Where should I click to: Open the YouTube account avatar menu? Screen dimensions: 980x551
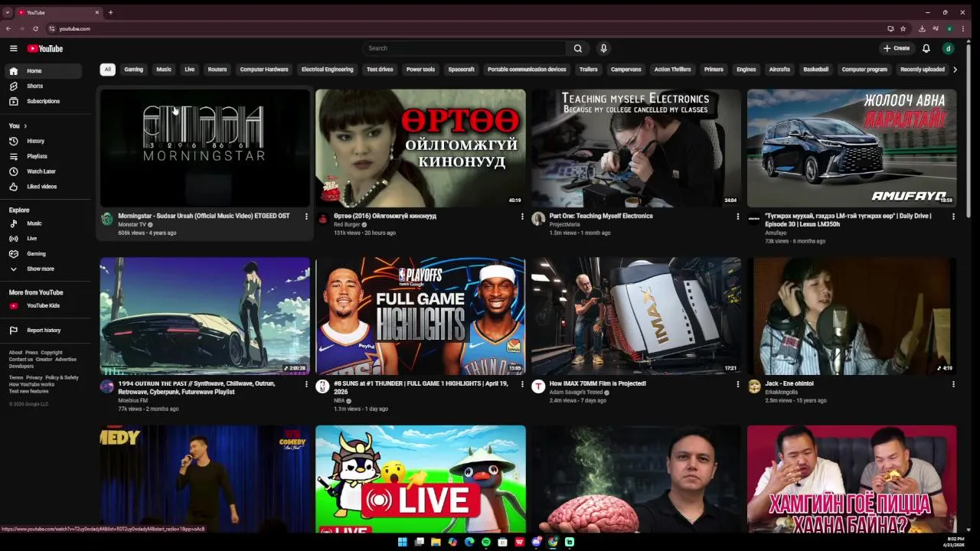948,48
